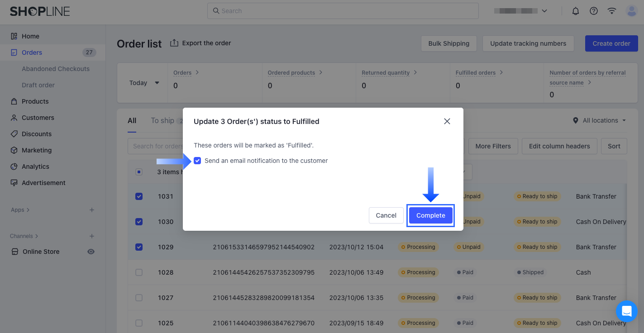
Task: Open the Today date range dropdown
Action: point(144,83)
